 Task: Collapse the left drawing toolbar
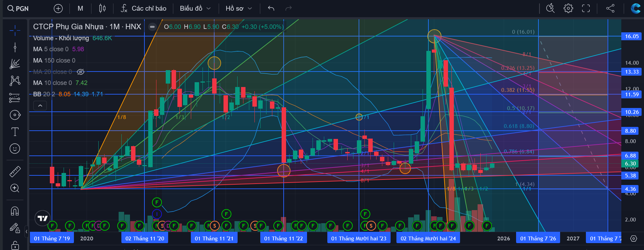pos(26,231)
